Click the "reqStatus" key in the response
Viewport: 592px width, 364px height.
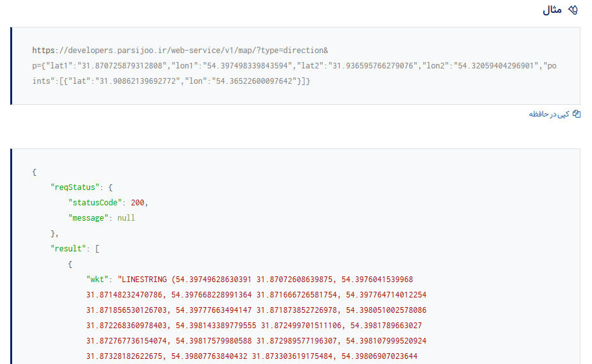[74, 186]
